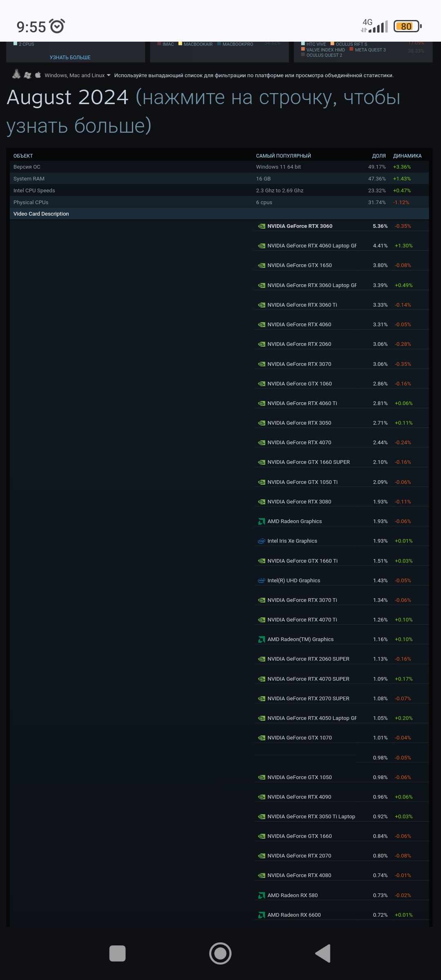Click the MACBOOKAIR yellow legend swatch
The image size is (441, 980).
(180, 44)
